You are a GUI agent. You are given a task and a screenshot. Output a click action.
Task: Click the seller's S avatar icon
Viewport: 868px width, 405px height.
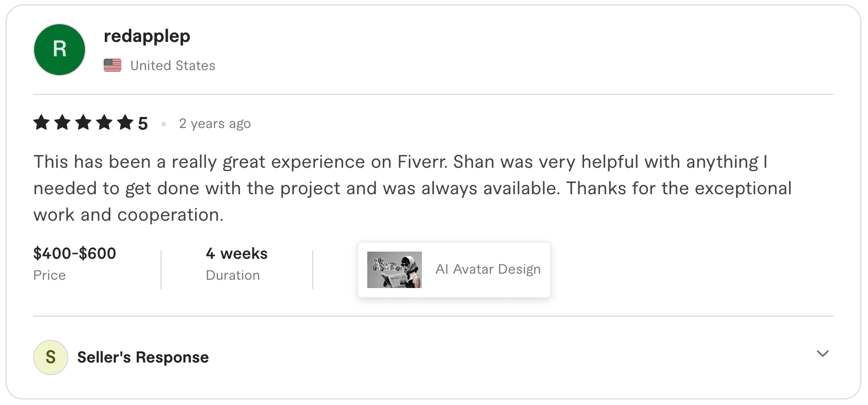[x=50, y=357]
